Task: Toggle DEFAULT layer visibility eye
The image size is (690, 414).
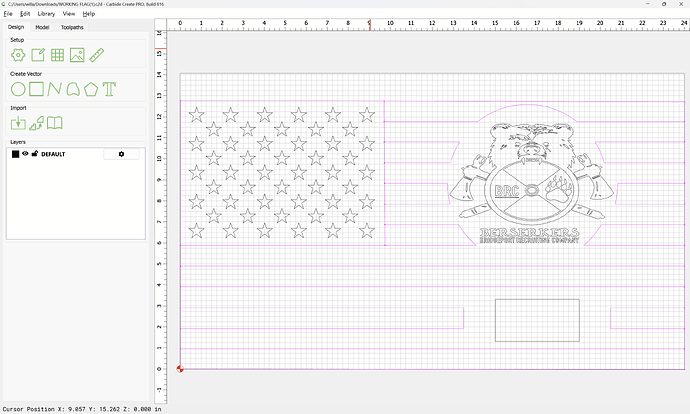Action: click(x=25, y=154)
